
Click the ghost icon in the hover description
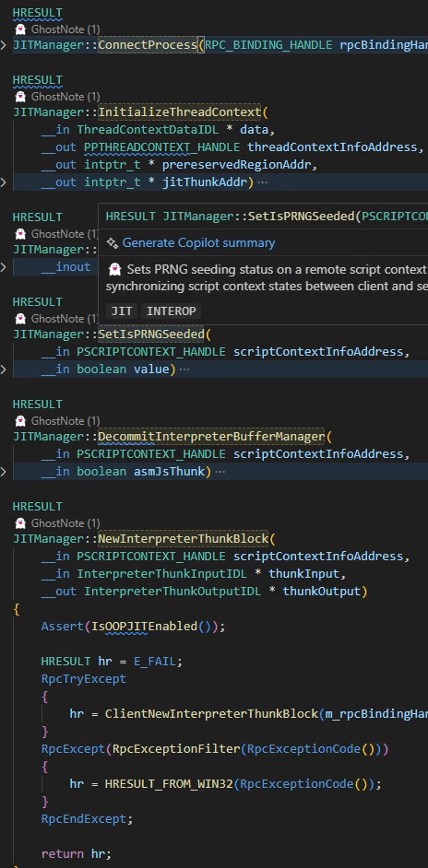click(114, 270)
